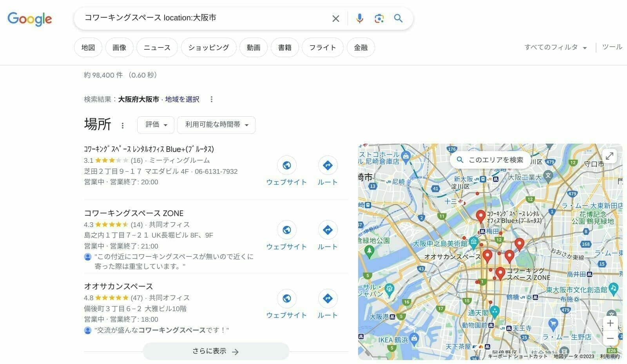627x364 pixels.
Task: Click the 大阪中之島美術館 museum map marker
Action: click(474, 243)
